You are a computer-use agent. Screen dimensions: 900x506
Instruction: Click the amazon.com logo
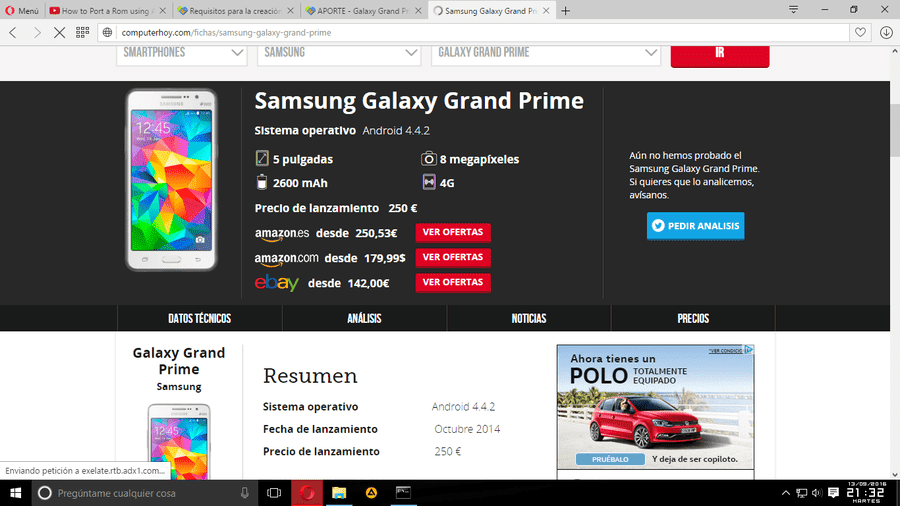click(x=286, y=259)
